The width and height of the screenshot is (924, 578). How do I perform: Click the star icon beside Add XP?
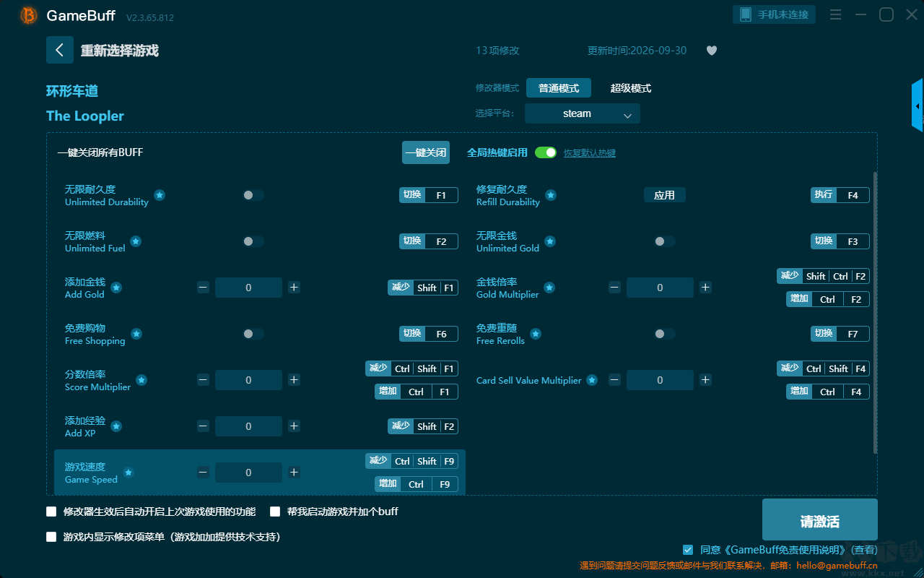point(116,426)
